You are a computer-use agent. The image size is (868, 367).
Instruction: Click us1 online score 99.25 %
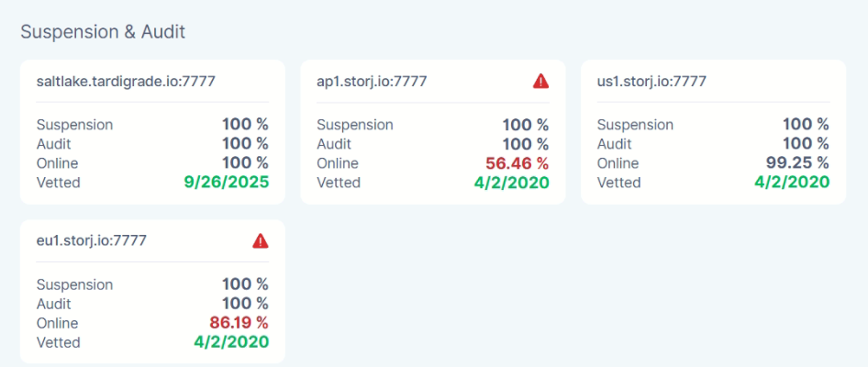(x=797, y=163)
